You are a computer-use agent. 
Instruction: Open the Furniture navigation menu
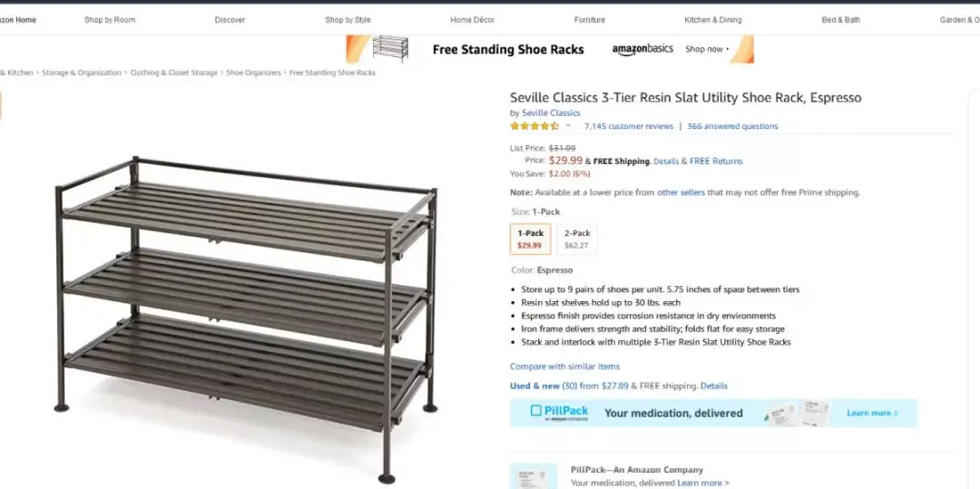pos(590,20)
